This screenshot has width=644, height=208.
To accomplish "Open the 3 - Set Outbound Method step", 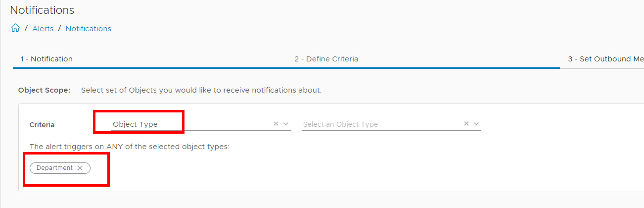I will point(606,59).
